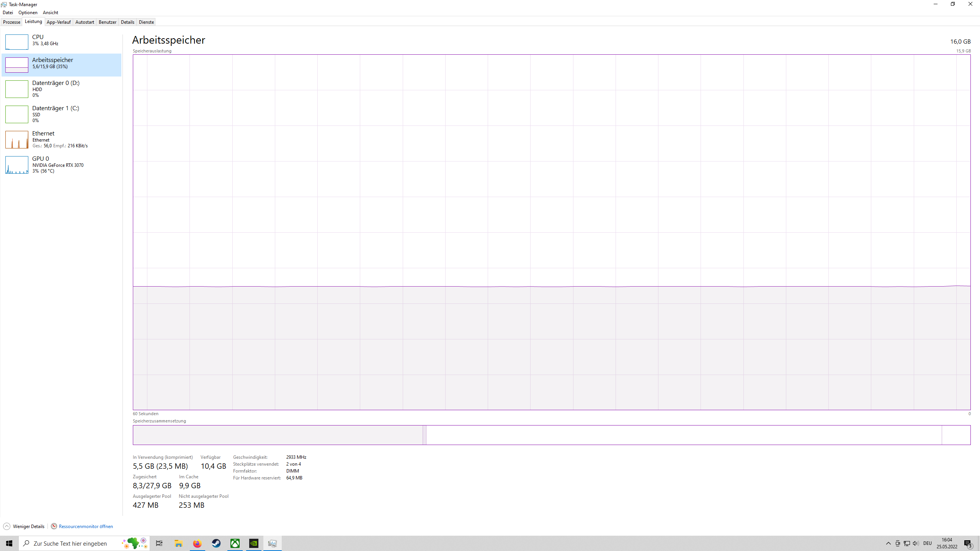Select the CPU performance graph thumbnail
Viewport: 980px width, 551px height.
point(17,42)
